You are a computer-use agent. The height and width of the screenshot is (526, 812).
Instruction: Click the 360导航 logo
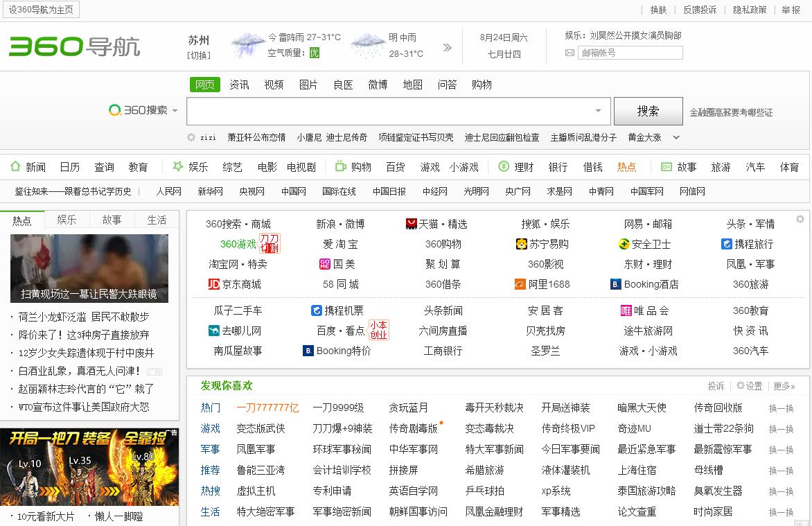click(x=74, y=46)
